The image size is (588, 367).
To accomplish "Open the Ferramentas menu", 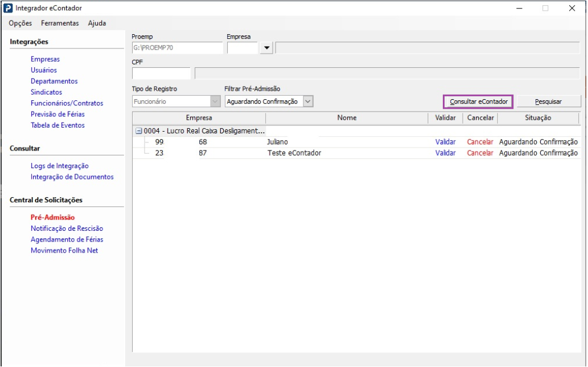I will (x=60, y=23).
